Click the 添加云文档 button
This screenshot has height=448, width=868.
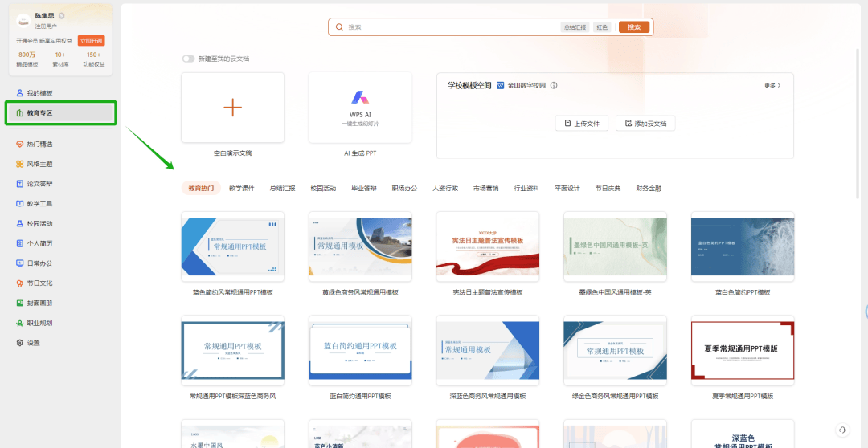pyautogui.click(x=645, y=124)
